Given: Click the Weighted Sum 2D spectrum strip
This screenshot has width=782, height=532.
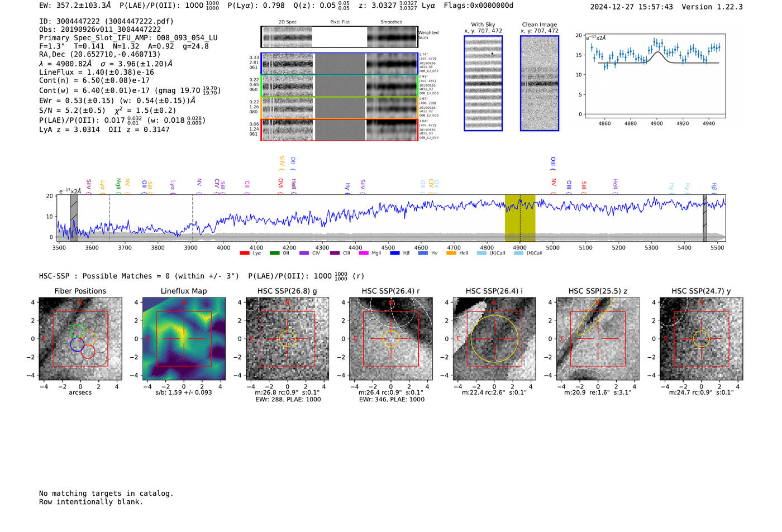Looking at the screenshot, I should tap(340, 37).
